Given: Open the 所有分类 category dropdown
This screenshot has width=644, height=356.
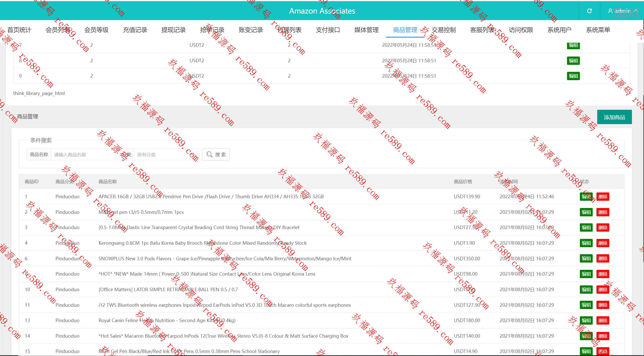Looking at the screenshot, I should click(166, 155).
